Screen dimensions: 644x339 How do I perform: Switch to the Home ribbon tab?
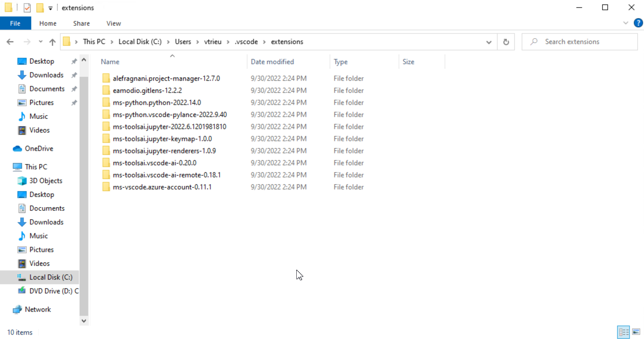click(x=48, y=23)
